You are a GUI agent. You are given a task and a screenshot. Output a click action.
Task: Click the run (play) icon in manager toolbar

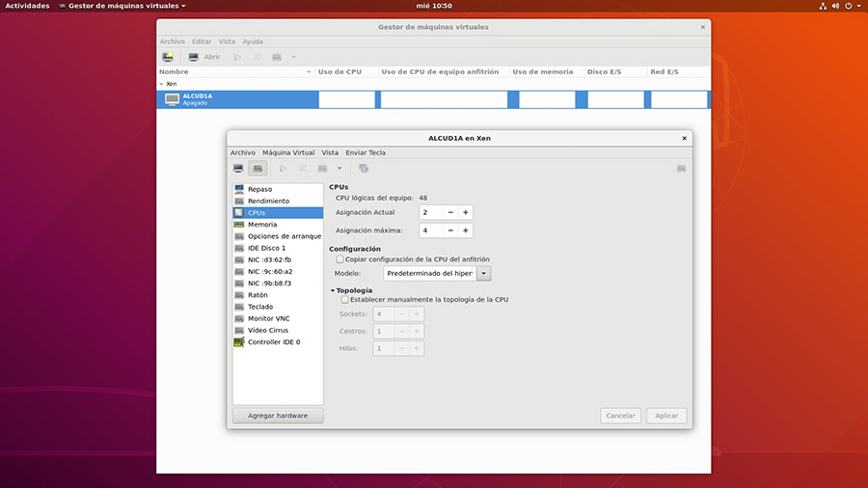(x=237, y=57)
